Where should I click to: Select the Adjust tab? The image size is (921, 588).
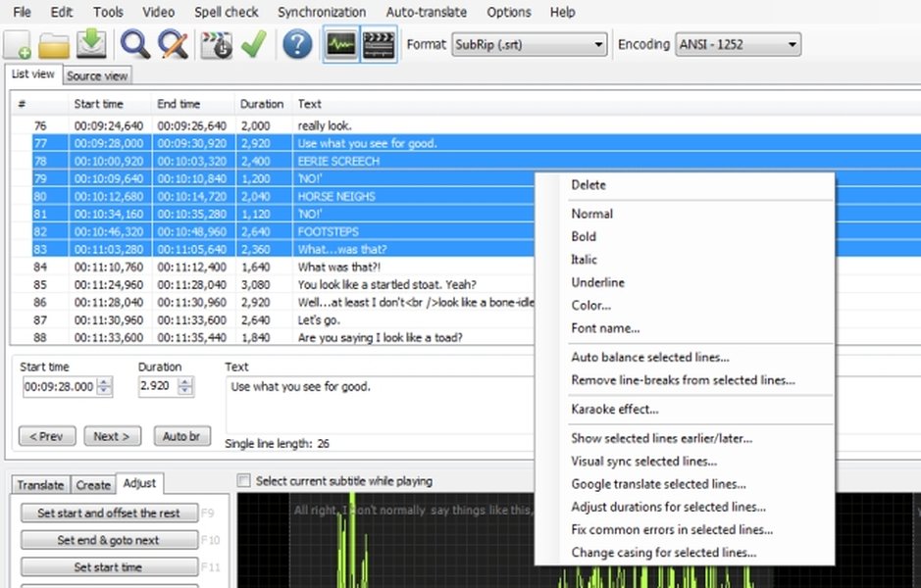pos(139,483)
